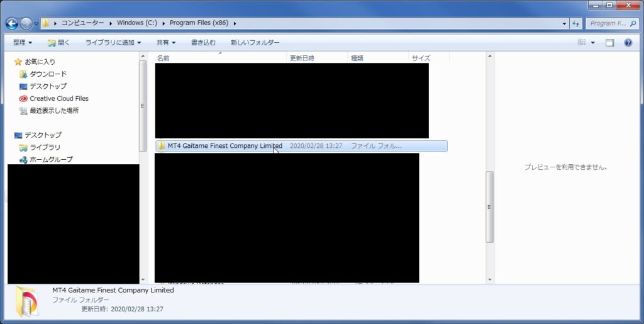Click the large folder icon in details pane
This screenshot has width=644, height=324.
click(27, 302)
